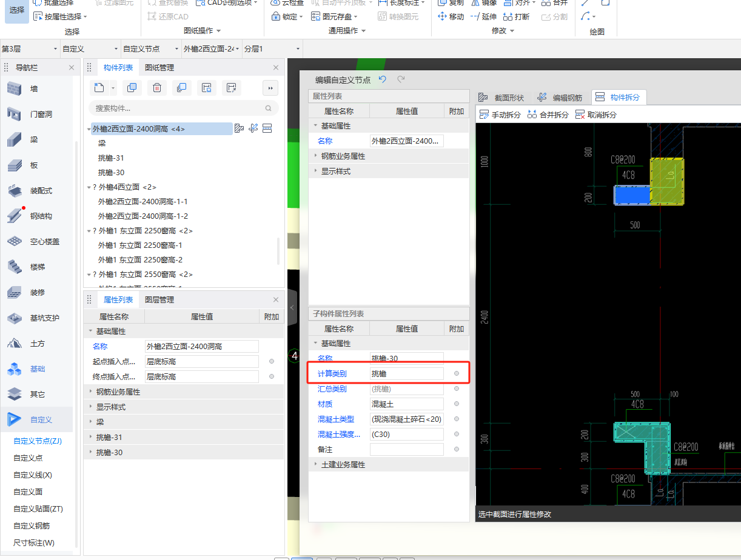This screenshot has width=741, height=560.
Task: Collapse the 外檐2西立面-2400洞高 tree node
Action: (x=89, y=128)
